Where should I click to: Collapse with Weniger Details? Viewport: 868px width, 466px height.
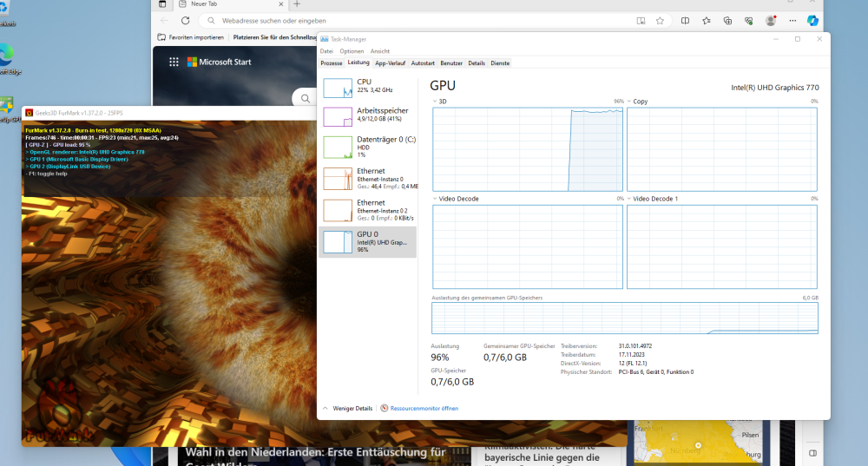click(348, 409)
